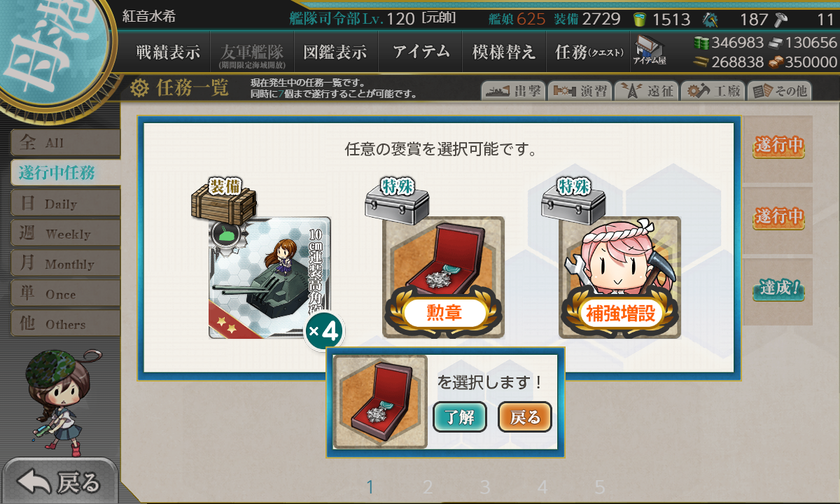840x504 pixels.
Task: Go to quest page 3
Action: pyautogui.click(x=485, y=487)
